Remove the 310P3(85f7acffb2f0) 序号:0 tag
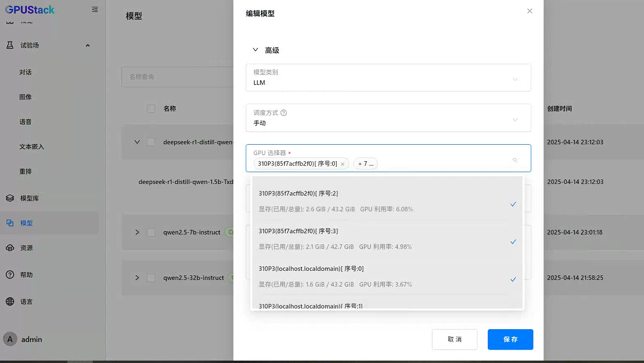 (342, 164)
